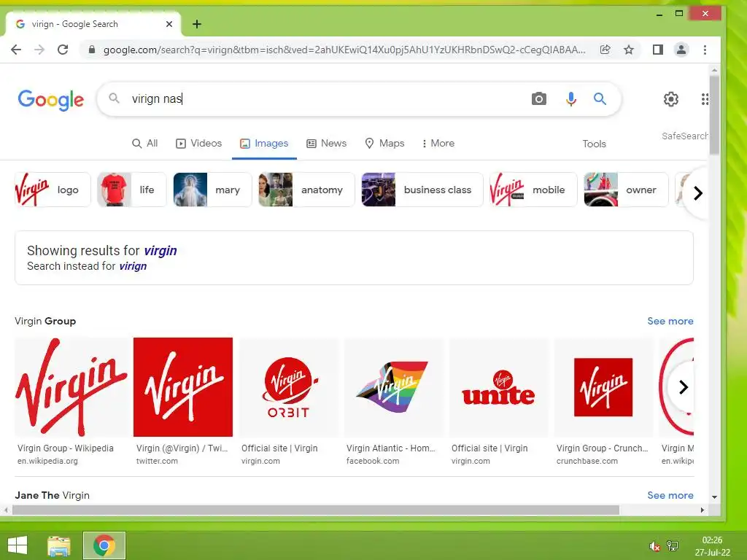Click the blue search magnifier button
This screenshot has width=747, height=560.
pos(600,98)
